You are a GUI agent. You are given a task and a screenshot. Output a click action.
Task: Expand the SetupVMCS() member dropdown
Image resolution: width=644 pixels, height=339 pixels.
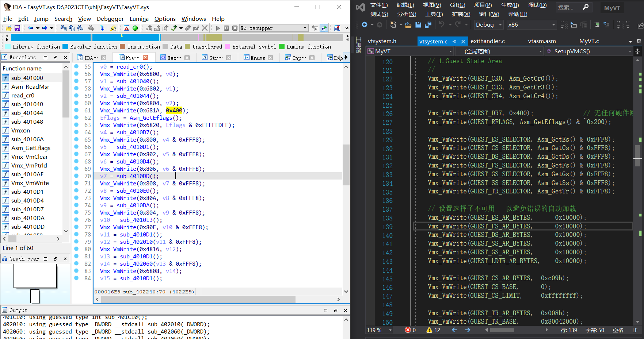coord(630,51)
